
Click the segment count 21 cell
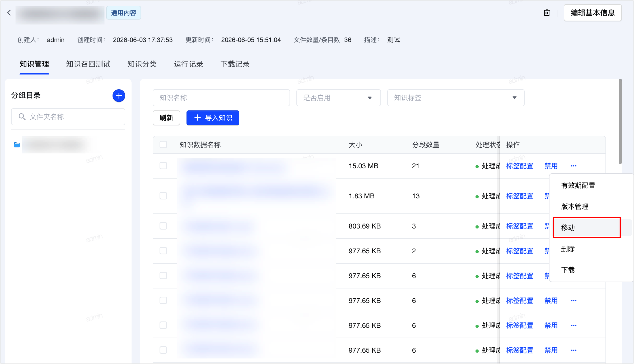[416, 166]
